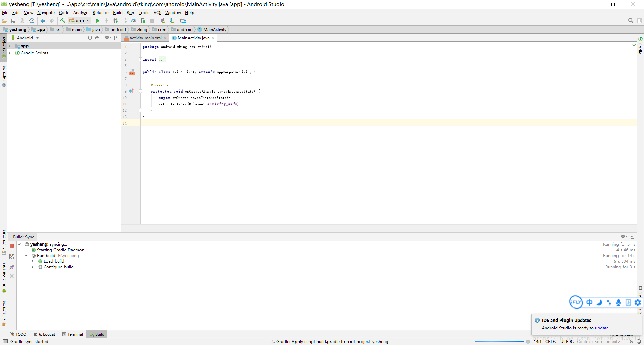Click the java folder breadcrumb

coord(93,29)
